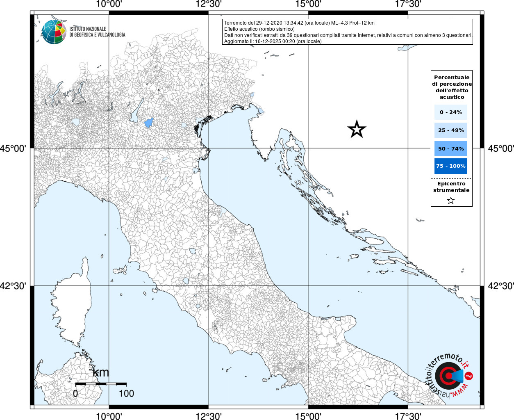This screenshot has height=420, width=514.
Task: Click 'Istituto Nazionale di Geofisica e Vulcanologia' text
Action: tap(97, 32)
